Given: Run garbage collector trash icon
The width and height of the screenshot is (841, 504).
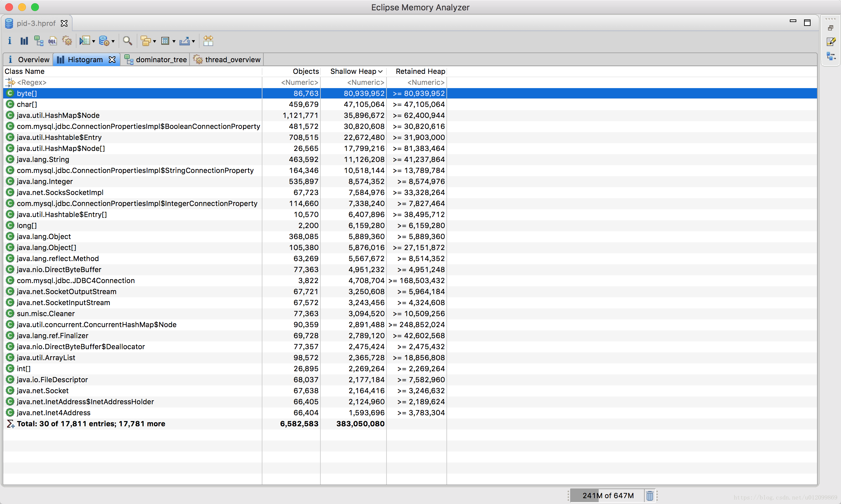Looking at the screenshot, I should (x=650, y=496).
